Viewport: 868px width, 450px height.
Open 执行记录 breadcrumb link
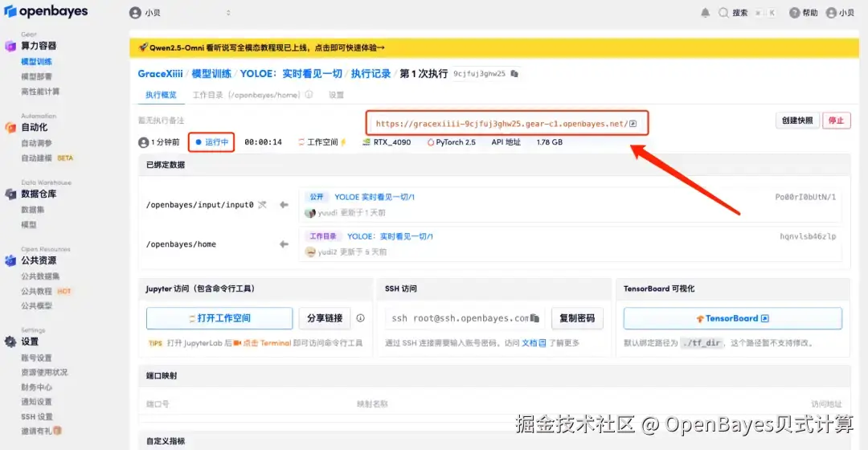point(371,74)
